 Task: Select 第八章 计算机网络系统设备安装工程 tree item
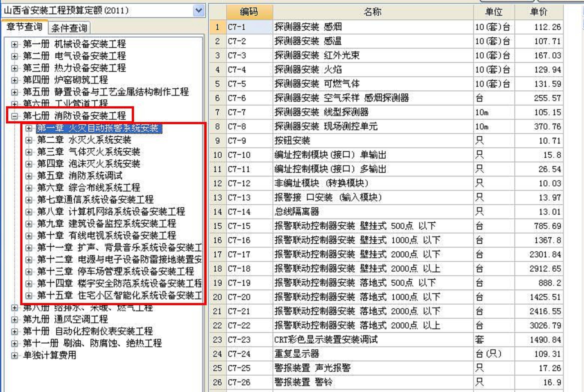[x=111, y=211]
